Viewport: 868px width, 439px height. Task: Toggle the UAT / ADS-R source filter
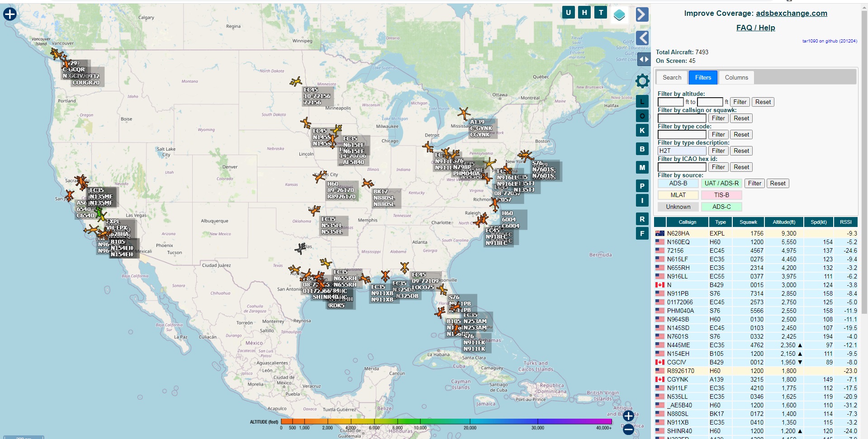tap(721, 183)
